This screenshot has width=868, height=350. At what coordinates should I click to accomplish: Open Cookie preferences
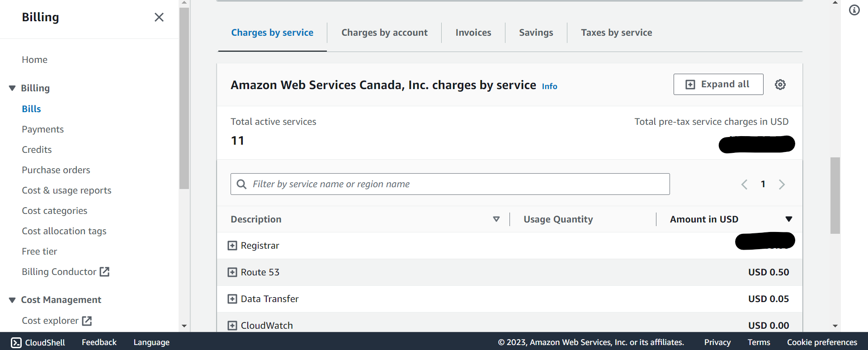822,342
